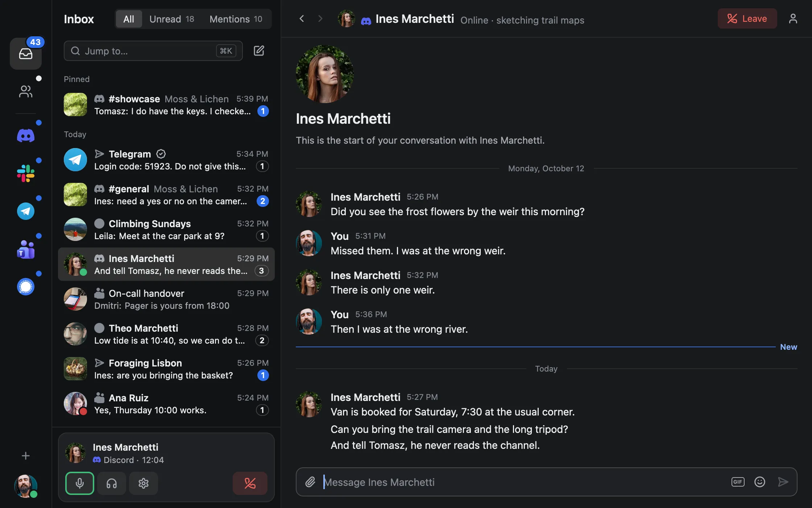Open the #general Moss & Lichen conversation

tap(166, 194)
